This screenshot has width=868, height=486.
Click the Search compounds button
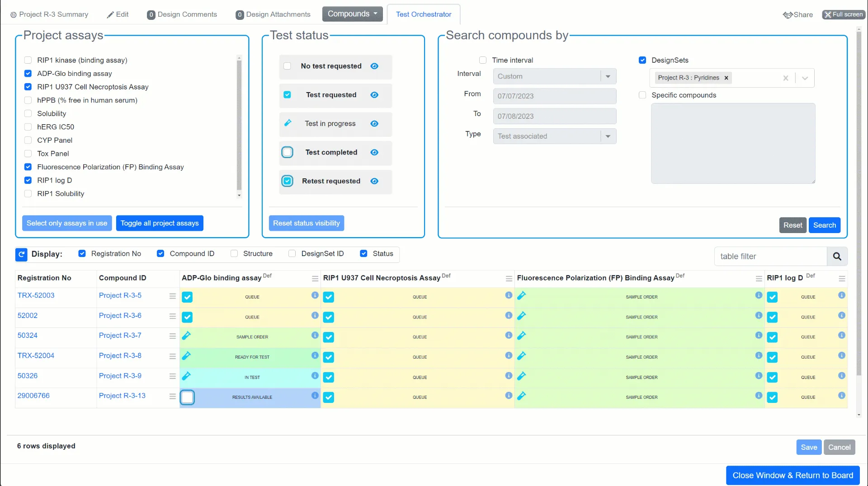click(825, 225)
